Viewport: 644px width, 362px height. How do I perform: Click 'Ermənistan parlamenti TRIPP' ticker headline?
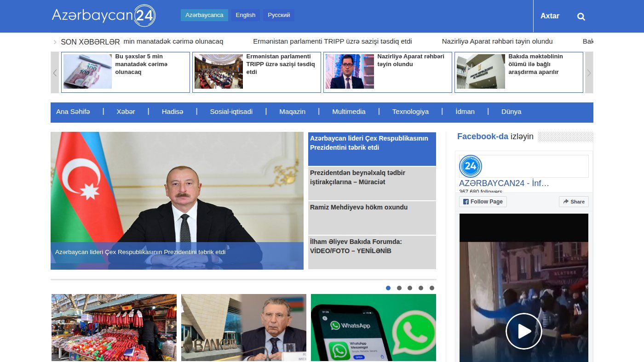coord(333,41)
